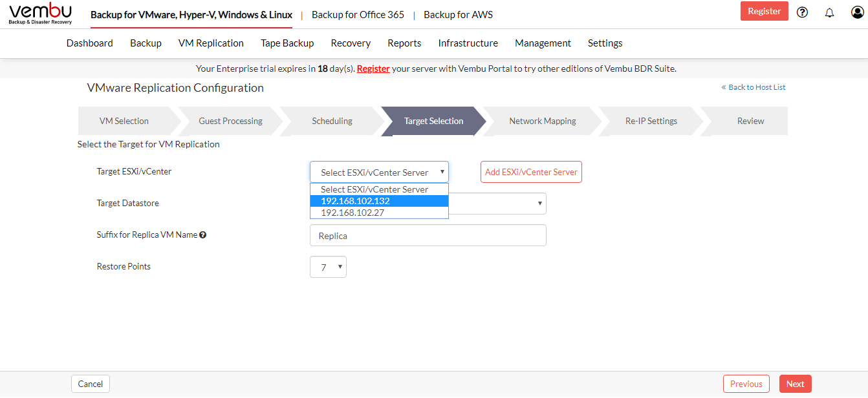The width and height of the screenshot is (868, 398).
Task: Open the notifications bell
Action: pyautogui.click(x=830, y=12)
